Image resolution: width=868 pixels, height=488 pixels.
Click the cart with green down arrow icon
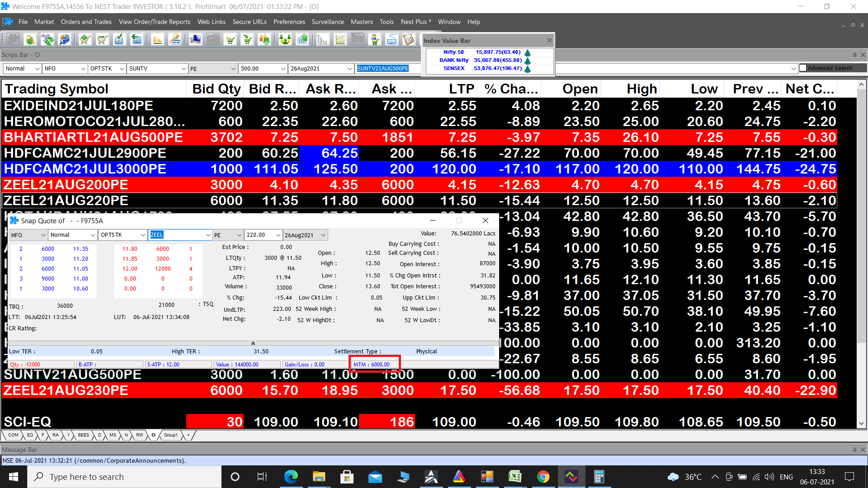pos(247,40)
